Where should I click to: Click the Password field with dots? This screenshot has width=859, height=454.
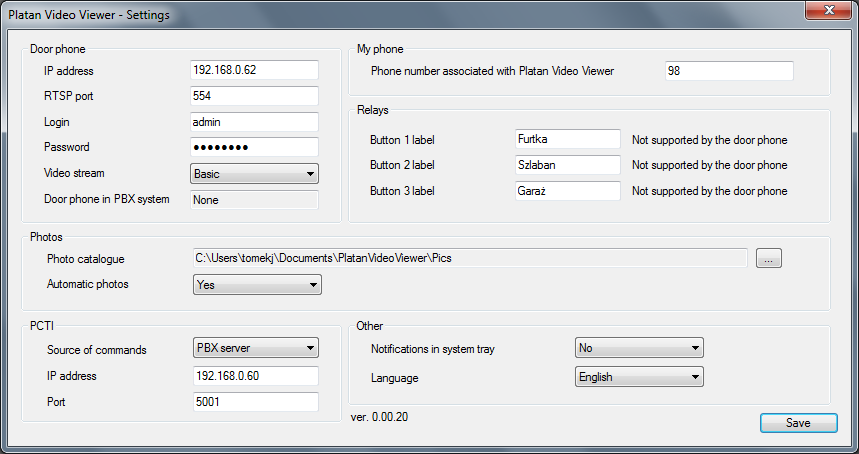pos(254,147)
